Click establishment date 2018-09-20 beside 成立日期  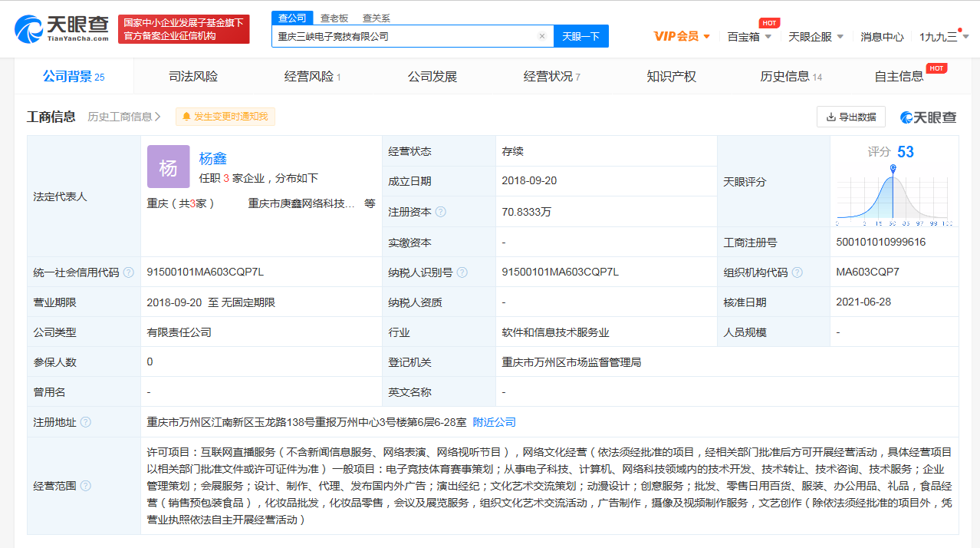click(529, 181)
